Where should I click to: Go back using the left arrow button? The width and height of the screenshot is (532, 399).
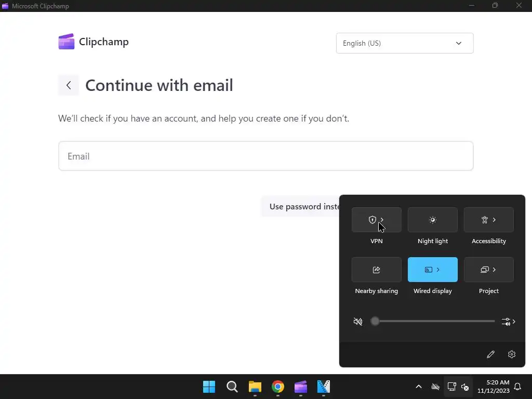click(x=69, y=85)
